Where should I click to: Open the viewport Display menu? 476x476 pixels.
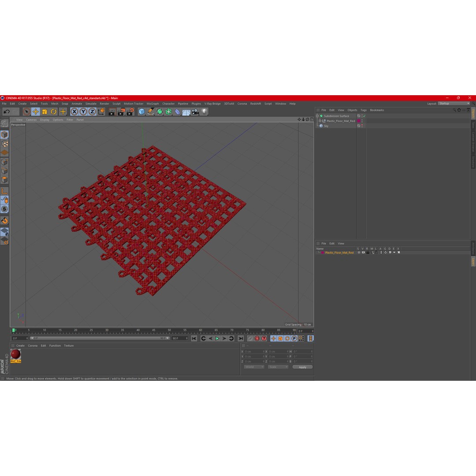click(x=45, y=119)
